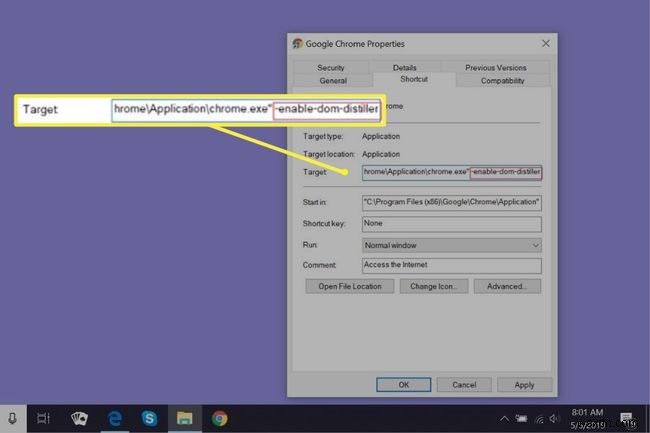Launch Skype from the taskbar
Image resolution: width=650 pixels, height=433 pixels.
pyautogui.click(x=149, y=418)
